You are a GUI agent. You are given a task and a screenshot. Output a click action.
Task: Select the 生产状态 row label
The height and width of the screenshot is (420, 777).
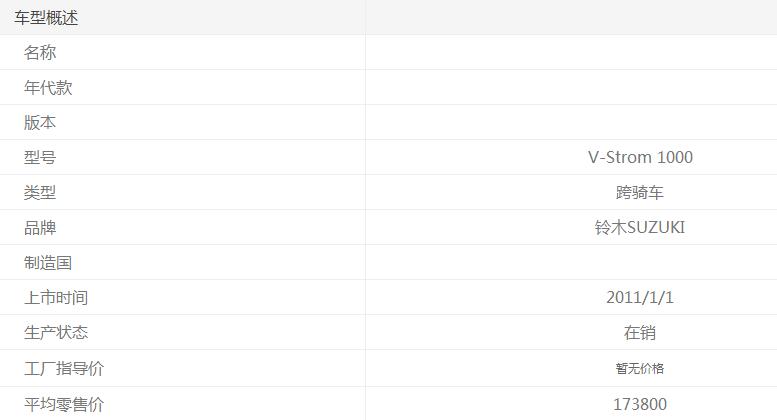click(56, 333)
